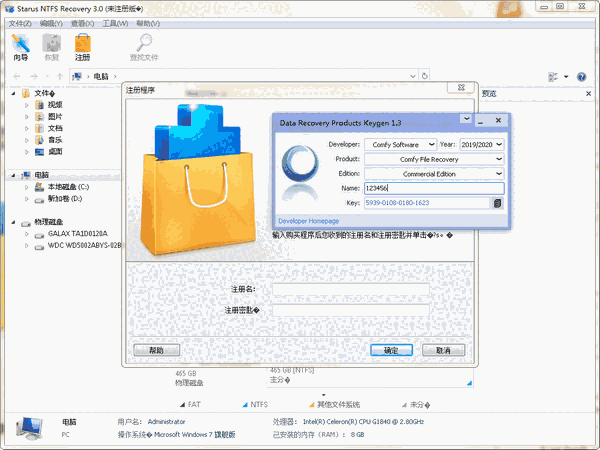Viewport: 600px width, 450px height.
Task: Expand the 视频 tree node arrow
Action: (26, 105)
